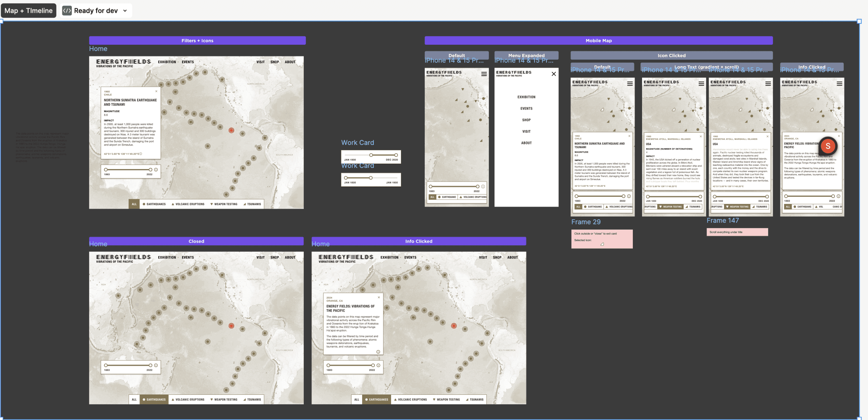Toggle ALL filter in Filters + Icons frame

click(x=134, y=204)
